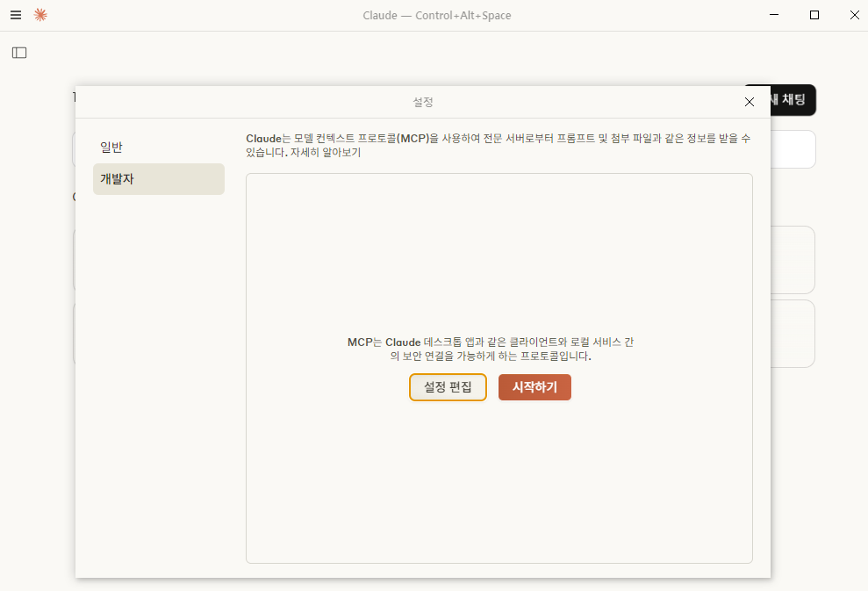Screen dimensions: 868x591
Task: Close the Claude application window
Action: 854,15
